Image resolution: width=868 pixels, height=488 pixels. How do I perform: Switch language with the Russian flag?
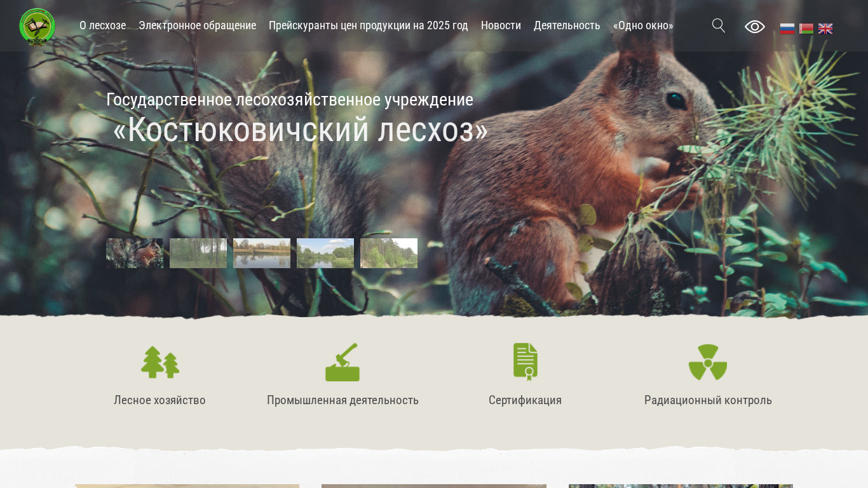[x=787, y=29]
